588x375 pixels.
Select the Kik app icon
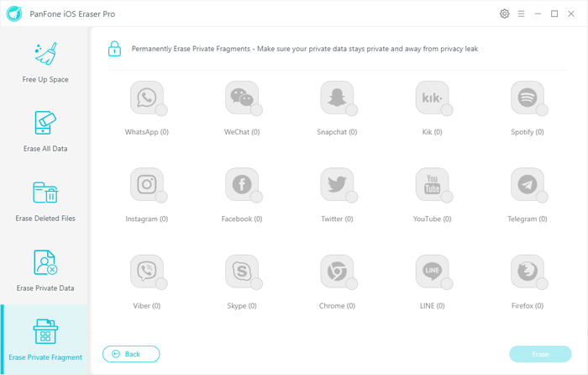tap(432, 98)
